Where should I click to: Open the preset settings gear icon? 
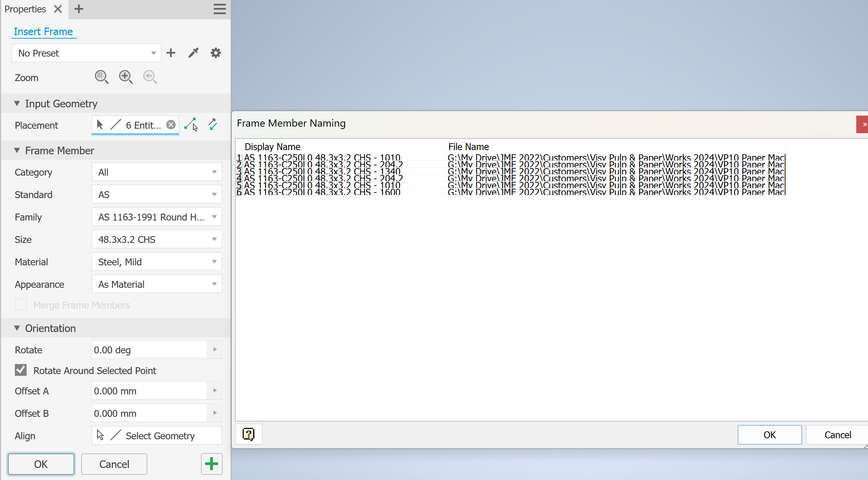[216, 53]
